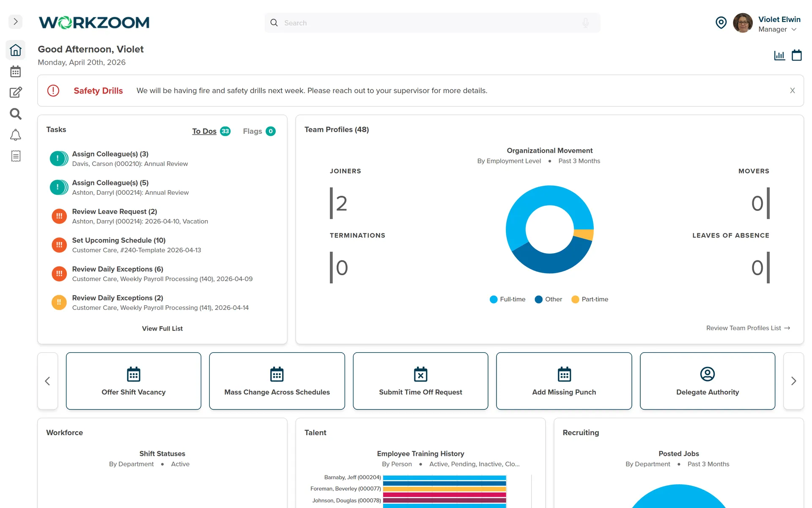Expand the Manager role dropdown
The height and width of the screenshot is (508, 812).
pyautogui.click(x=777, y=29)
